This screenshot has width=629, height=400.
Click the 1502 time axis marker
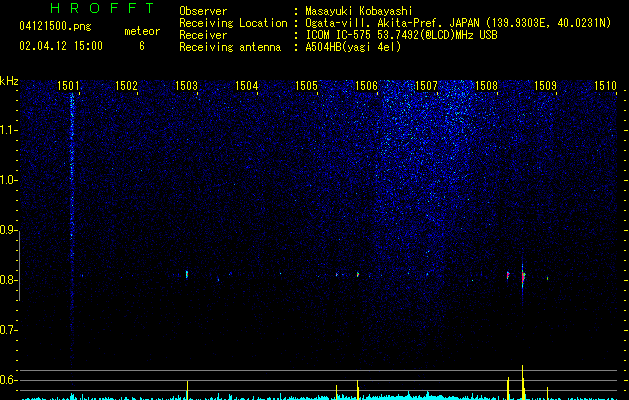[x=126, y=85]
